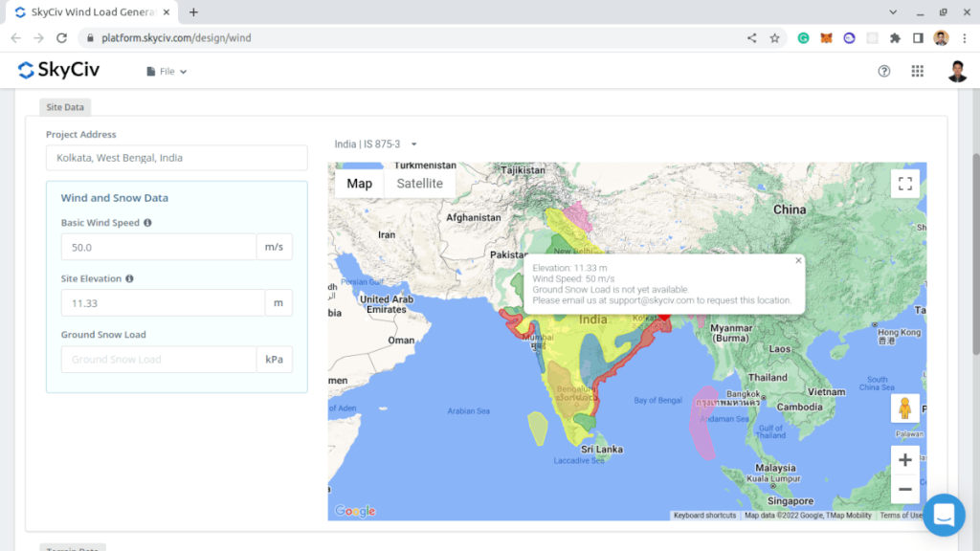Open the File dropdown menu

167,72
